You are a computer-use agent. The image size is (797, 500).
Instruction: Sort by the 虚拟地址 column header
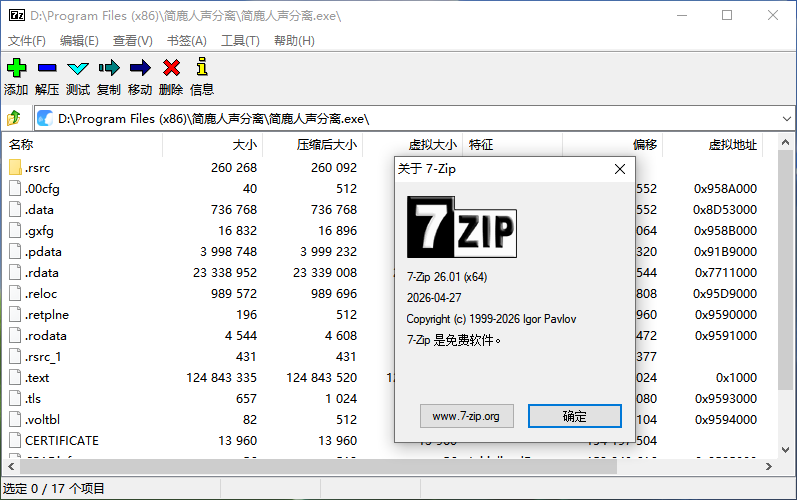713,145
